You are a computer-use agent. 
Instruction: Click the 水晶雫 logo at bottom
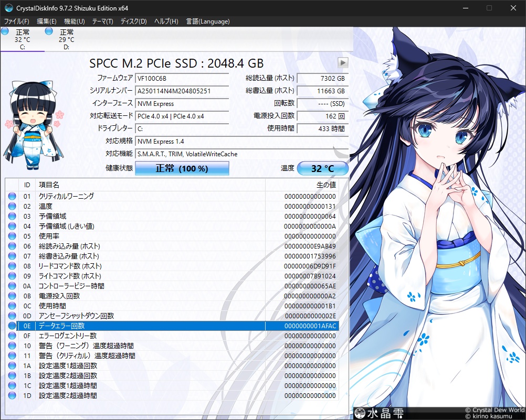pyautogui.click(x=379, y=413)
